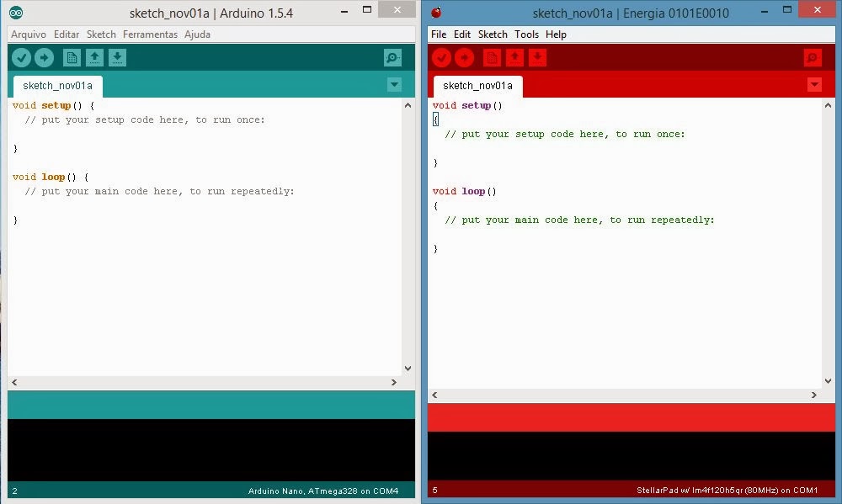Select sketch_nov01a tab in Arduino window
Image resolution: width=842 pixels, height=504 pixels.
(x=57, y=86)
